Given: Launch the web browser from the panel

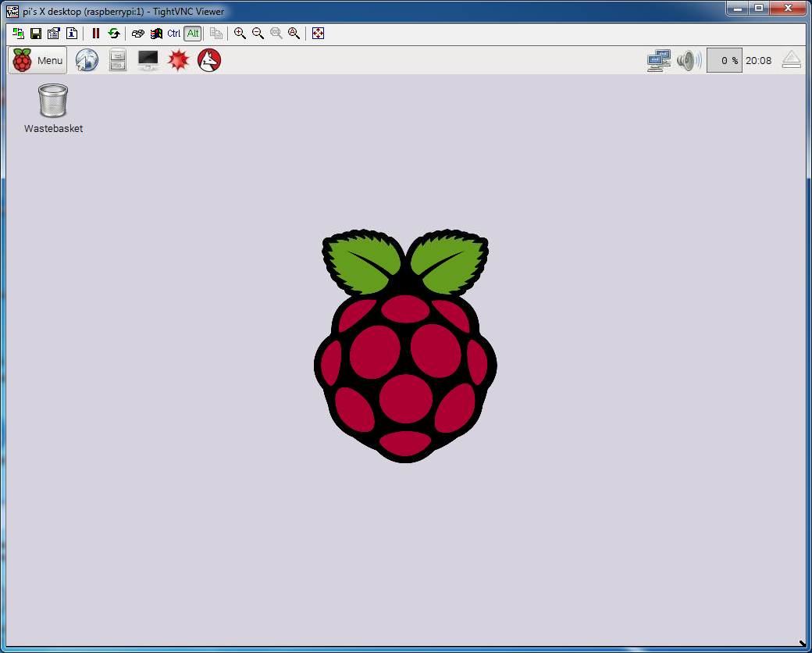Looking at the screenshot, I should tap(87, 61).
